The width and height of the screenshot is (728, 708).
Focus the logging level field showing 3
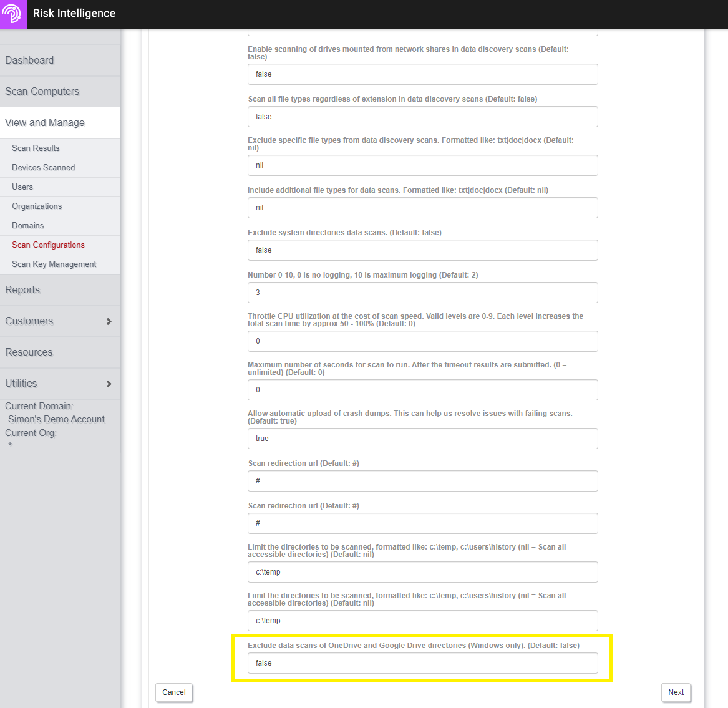point(422,293)
